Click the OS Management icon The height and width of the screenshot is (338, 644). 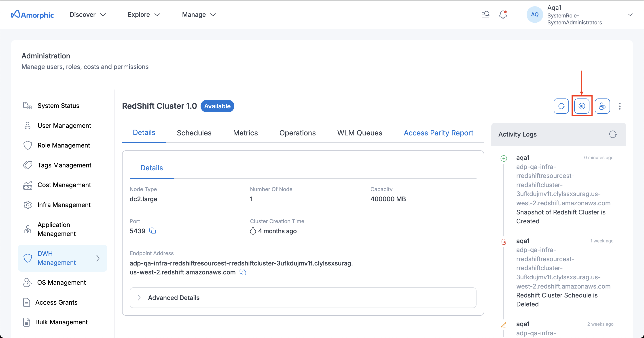tap(28, 282)
